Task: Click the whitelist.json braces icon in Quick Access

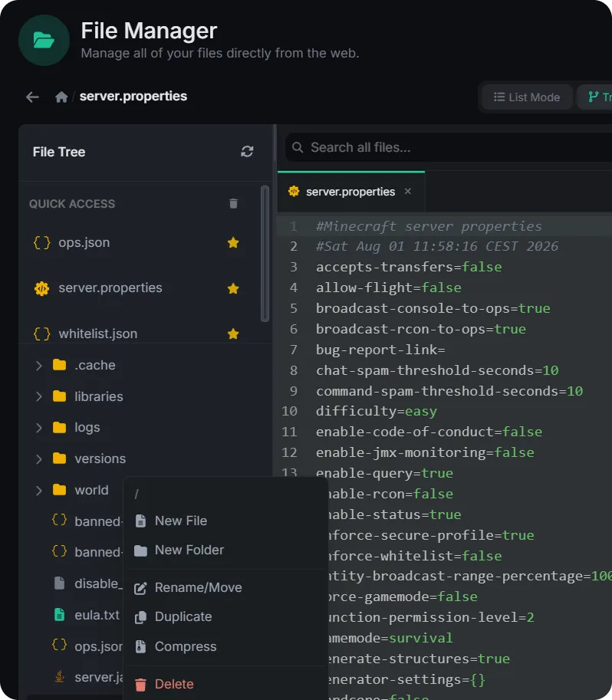Action: click(42, 334)
